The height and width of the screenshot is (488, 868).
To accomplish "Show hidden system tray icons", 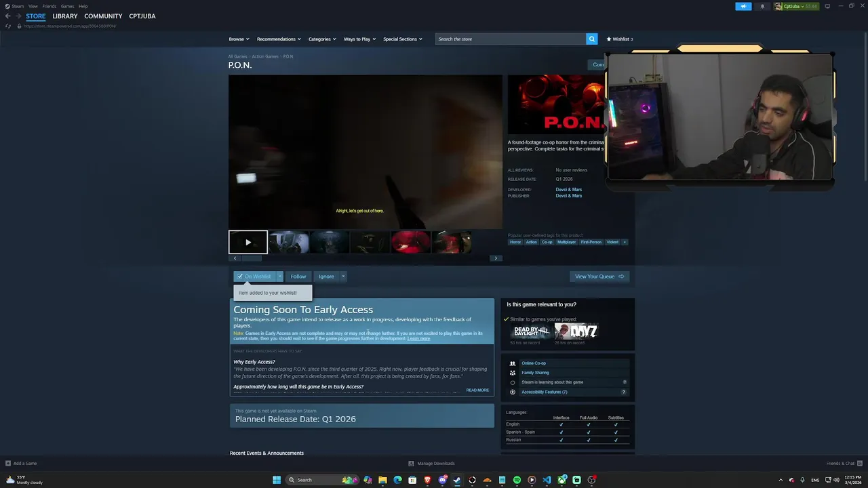I will tap(781, 480).
